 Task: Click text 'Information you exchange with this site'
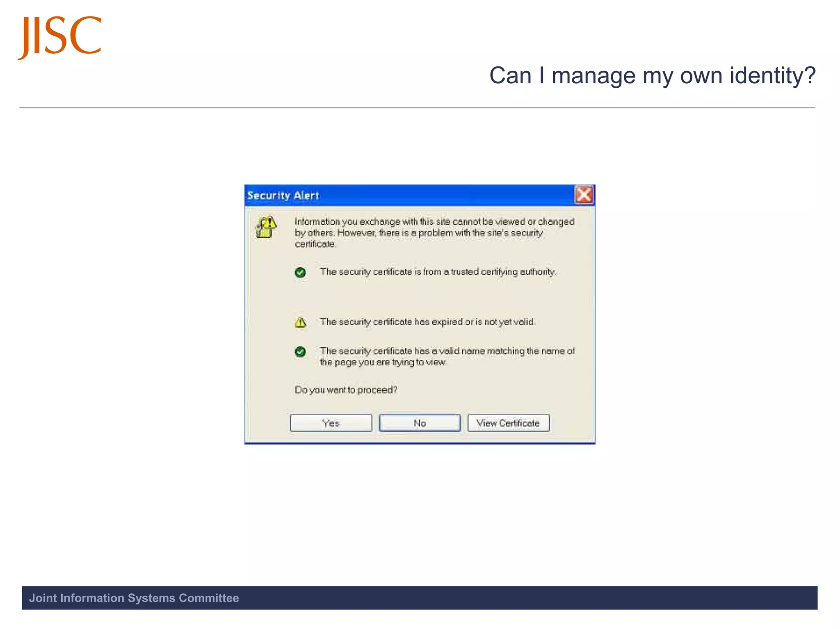tap(372, 221)
